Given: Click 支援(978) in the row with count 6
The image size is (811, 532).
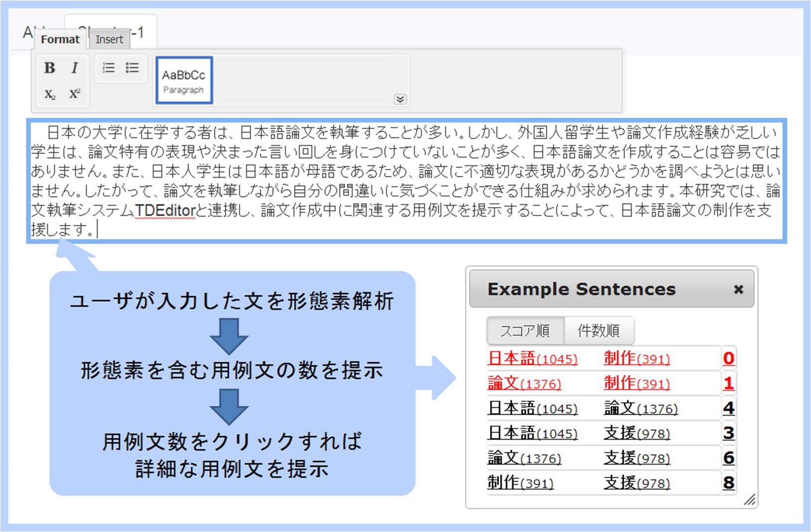Looking at the screenshot, I should [x=637, y=458].
